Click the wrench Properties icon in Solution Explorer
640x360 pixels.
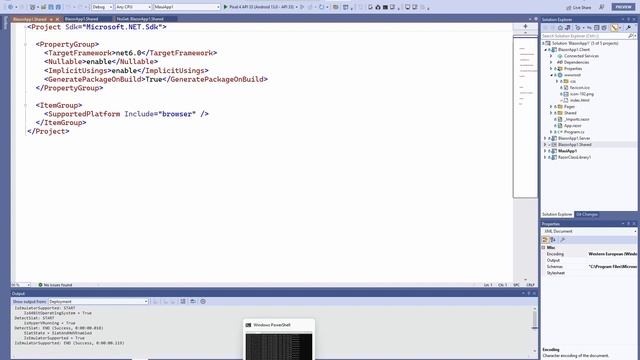point(628,28)
